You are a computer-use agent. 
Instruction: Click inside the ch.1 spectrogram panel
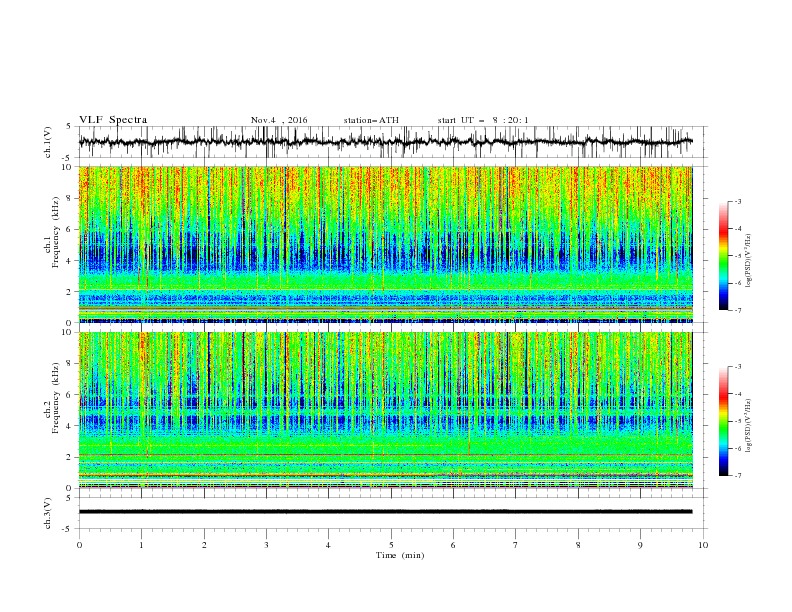point(386,244)
